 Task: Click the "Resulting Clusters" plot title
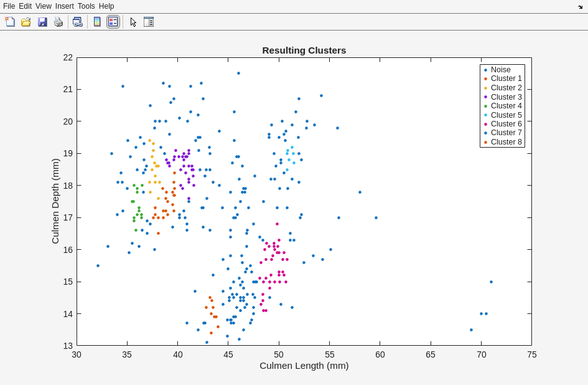tap(304, 50)
